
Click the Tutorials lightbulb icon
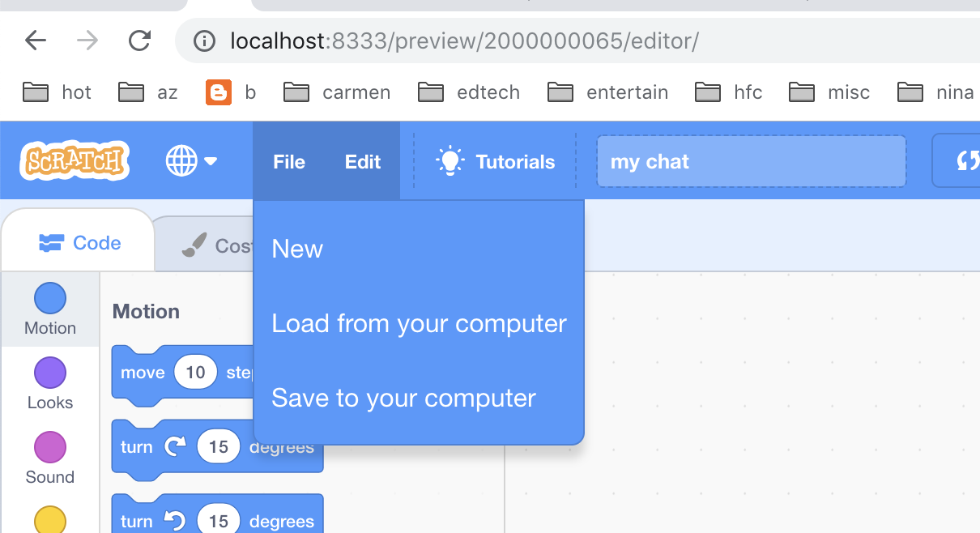(450, 161)
